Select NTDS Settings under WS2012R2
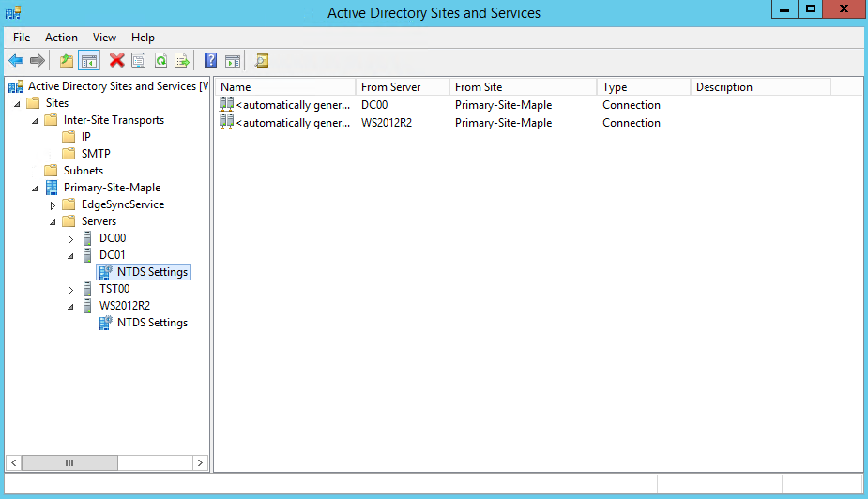 pyautogui.click(x=151, y=323)
